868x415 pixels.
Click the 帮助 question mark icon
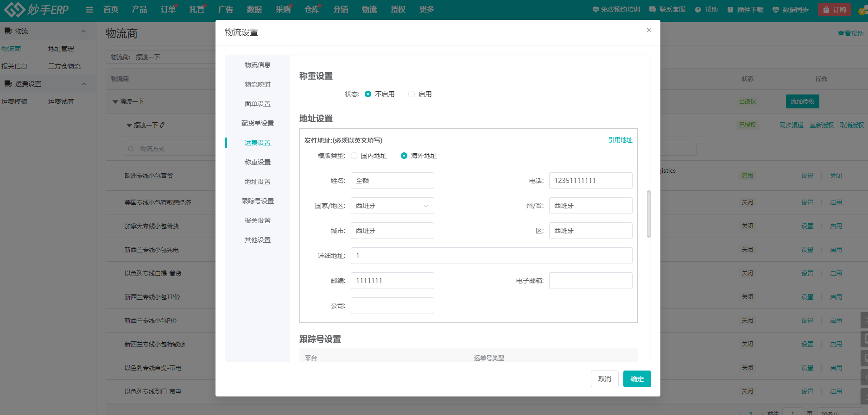[x=697, y=10]
